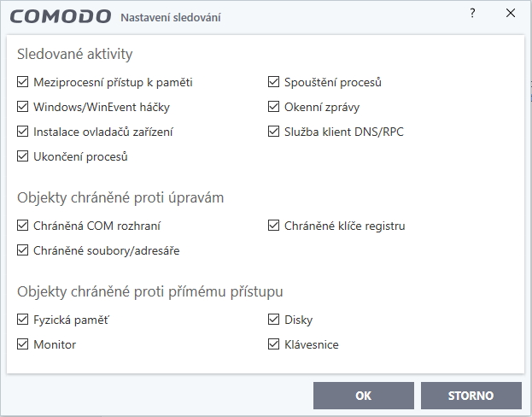
Task: Toggle Fyzická paměť checkbox
Action: pyautogui.click(x=23, y=320)
